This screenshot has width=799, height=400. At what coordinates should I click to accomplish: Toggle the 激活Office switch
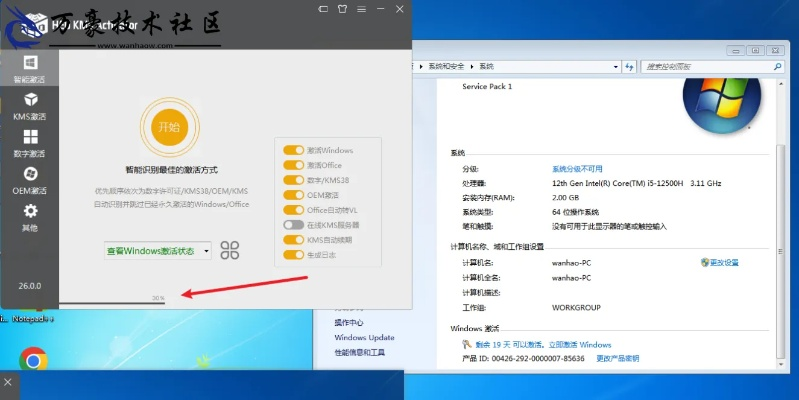point(294,165)
